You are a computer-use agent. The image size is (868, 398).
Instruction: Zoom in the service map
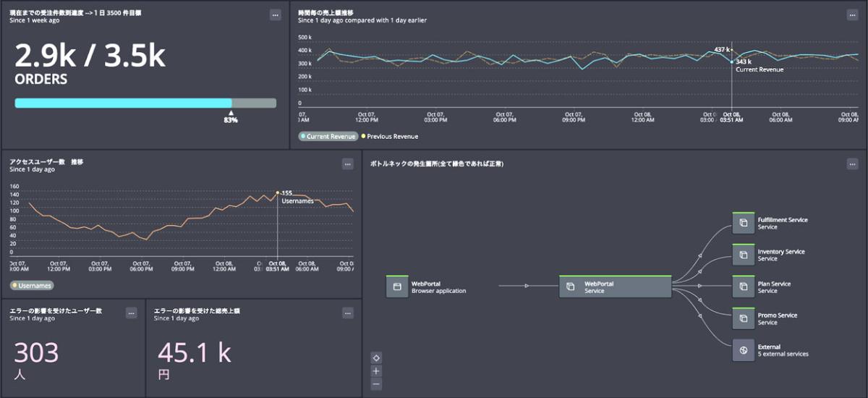(376, 371)
